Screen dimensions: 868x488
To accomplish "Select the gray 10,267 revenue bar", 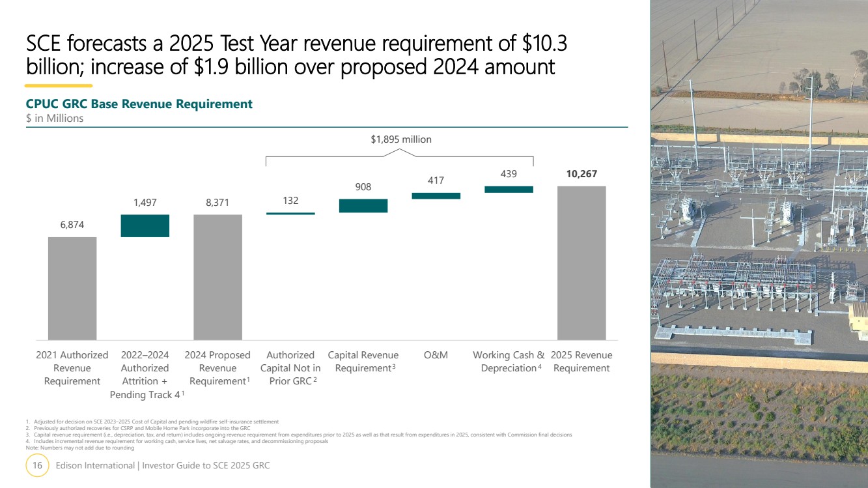I will point(581,263).
